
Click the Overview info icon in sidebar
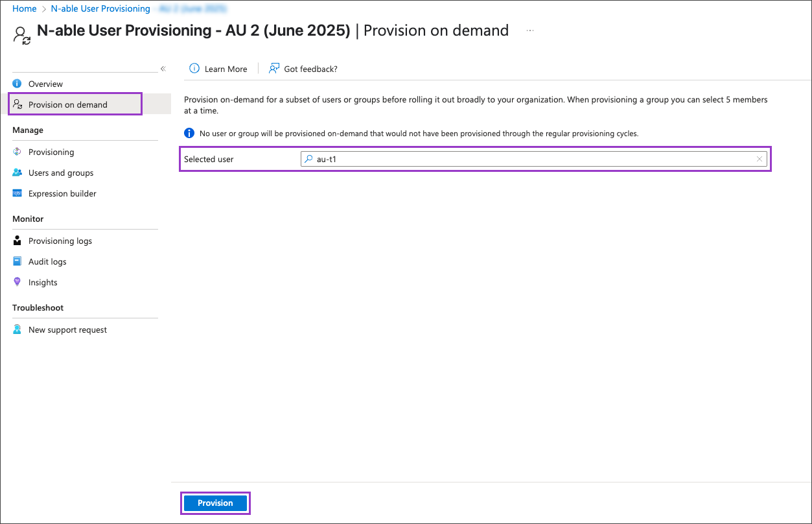(17, 84)
